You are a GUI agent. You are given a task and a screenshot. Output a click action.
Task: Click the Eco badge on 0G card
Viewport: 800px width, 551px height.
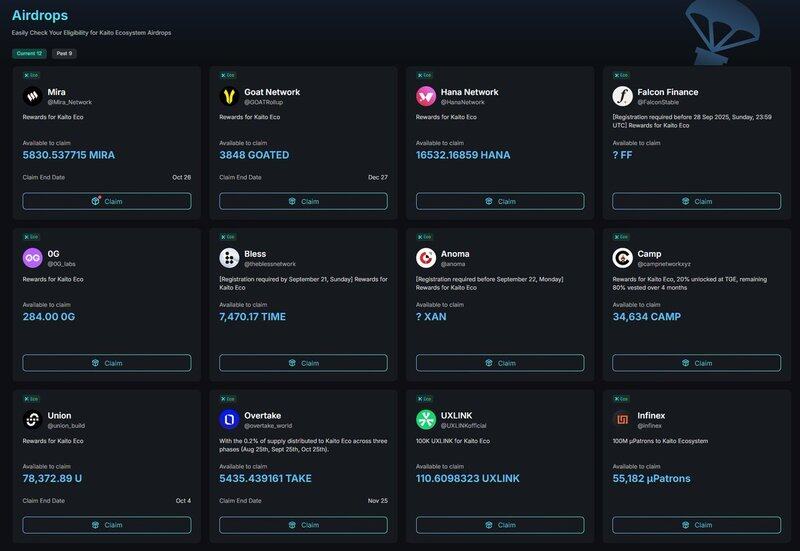click(x=31, y=237)
